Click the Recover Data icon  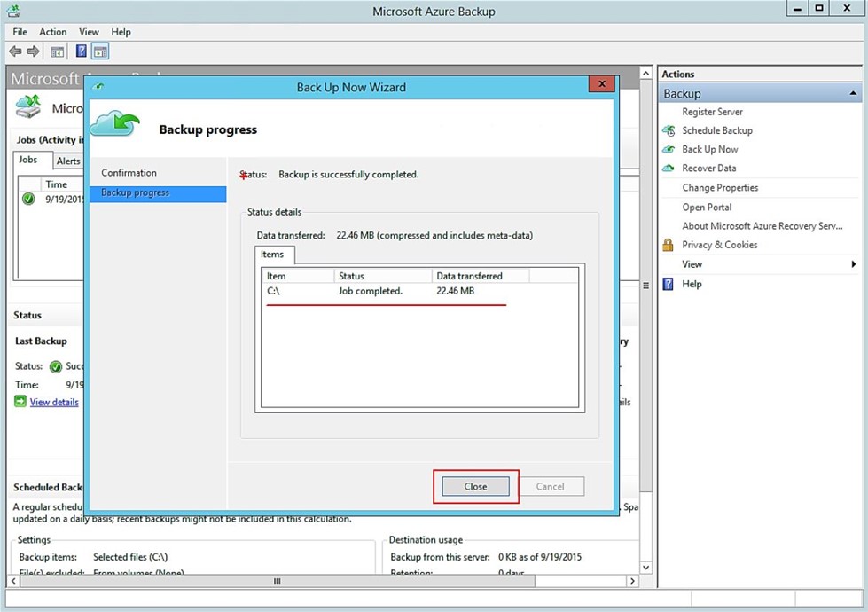pyautogui.click(x=669, y=168)
